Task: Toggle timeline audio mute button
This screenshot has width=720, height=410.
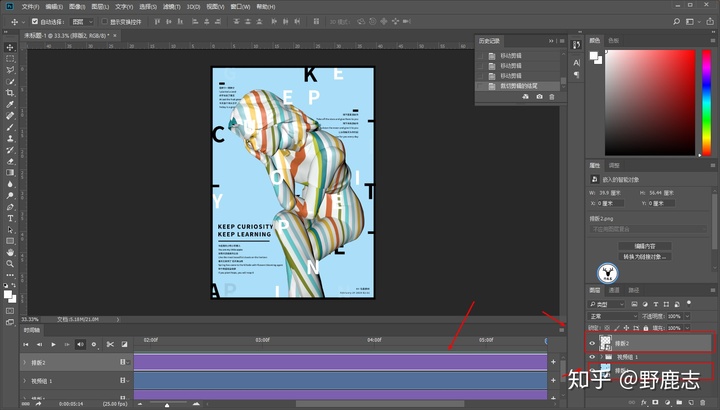Action: (x=80, y=344)
